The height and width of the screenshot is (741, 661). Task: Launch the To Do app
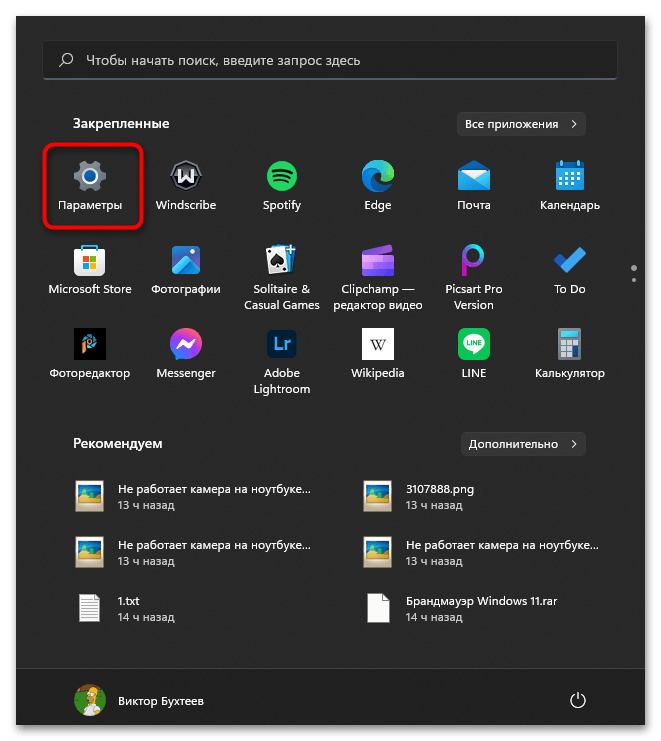coord(569,270)
